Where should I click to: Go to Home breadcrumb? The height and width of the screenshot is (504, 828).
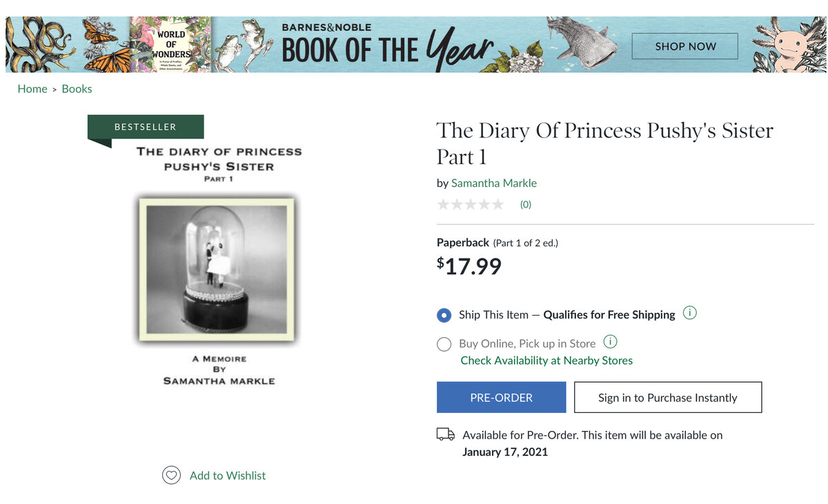pyautogui.click(x=32, y=89)
